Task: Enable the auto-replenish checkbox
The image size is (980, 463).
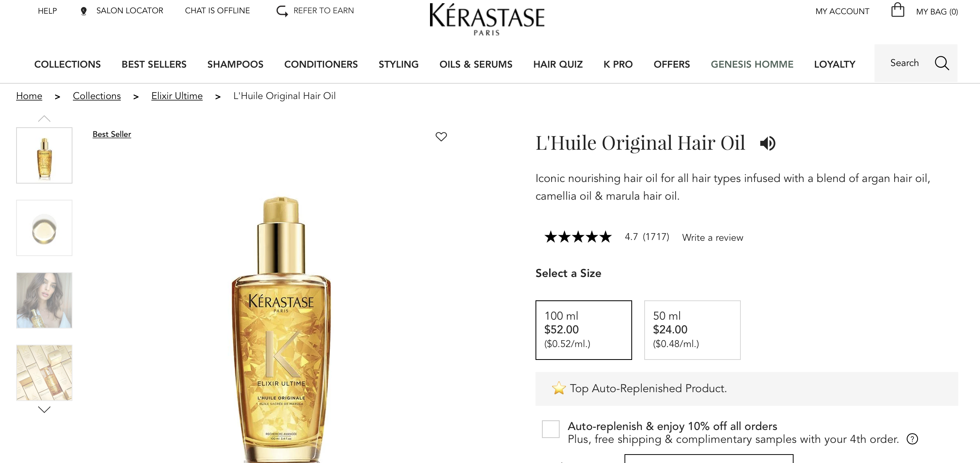Action: click(x=550, y=429)
